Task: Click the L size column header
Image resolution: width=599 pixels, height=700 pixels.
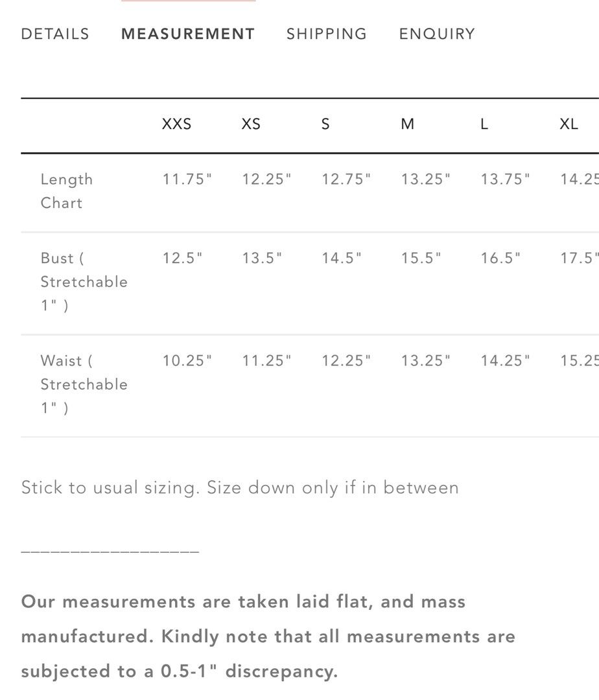Action: (484, 124)
